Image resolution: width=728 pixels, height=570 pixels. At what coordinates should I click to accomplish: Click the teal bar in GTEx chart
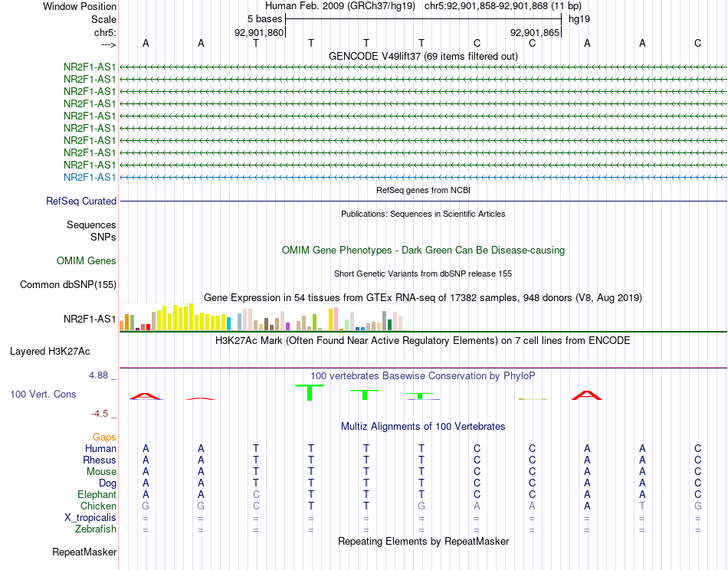[228, 323]
